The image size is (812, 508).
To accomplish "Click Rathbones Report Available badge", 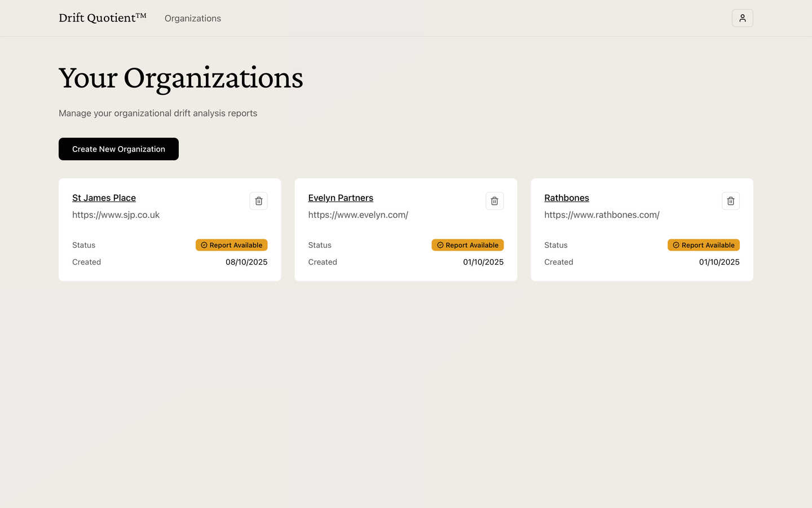I will (704, 245).
